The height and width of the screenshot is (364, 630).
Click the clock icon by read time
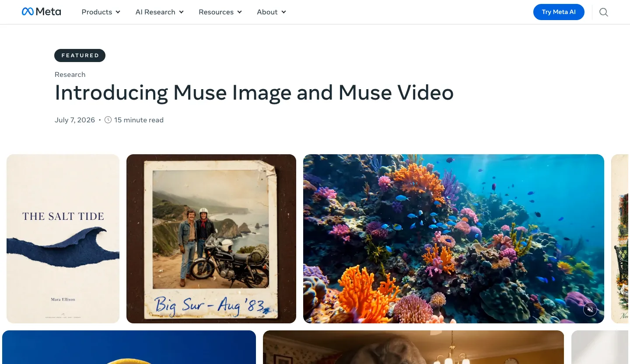click(108, 120)
